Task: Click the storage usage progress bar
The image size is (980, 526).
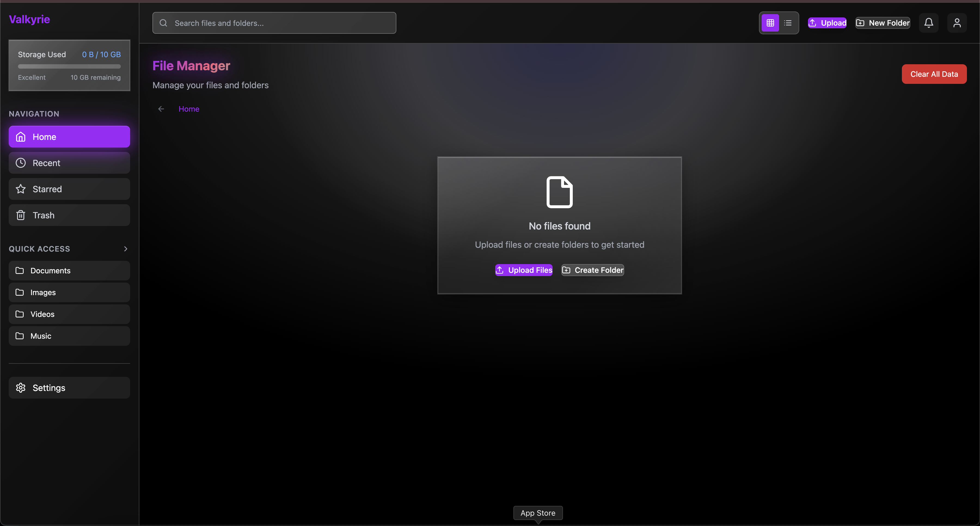Action: (x=69, y=66)
